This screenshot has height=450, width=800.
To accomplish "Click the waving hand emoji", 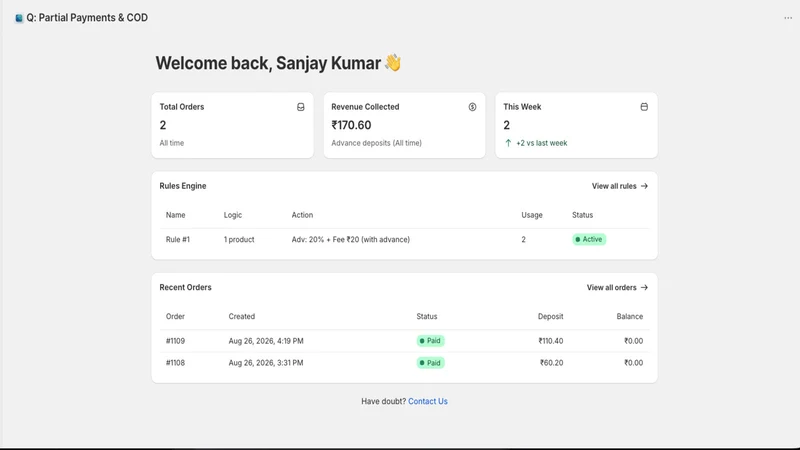I will click(x=393, y=63).
